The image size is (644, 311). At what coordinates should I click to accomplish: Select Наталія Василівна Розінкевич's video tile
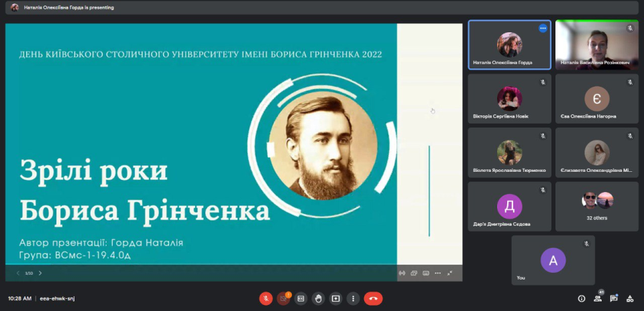pos(597,44)
